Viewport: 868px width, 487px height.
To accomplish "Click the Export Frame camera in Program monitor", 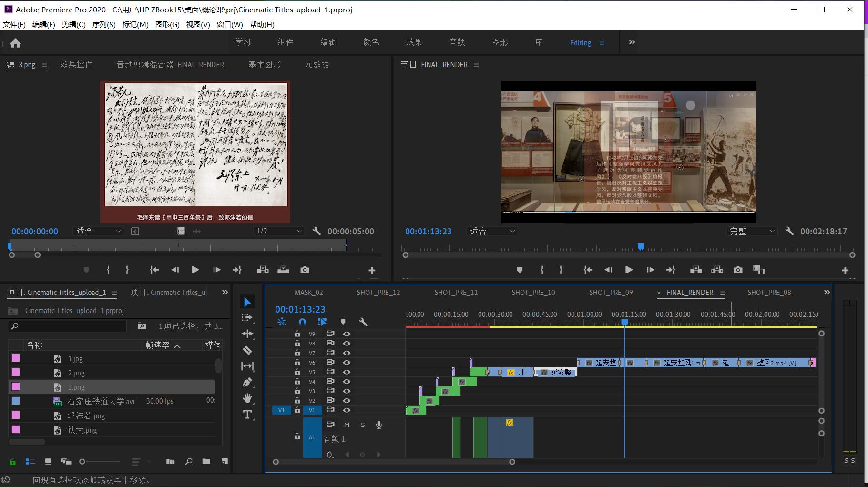I will click(x=738, y=270).
